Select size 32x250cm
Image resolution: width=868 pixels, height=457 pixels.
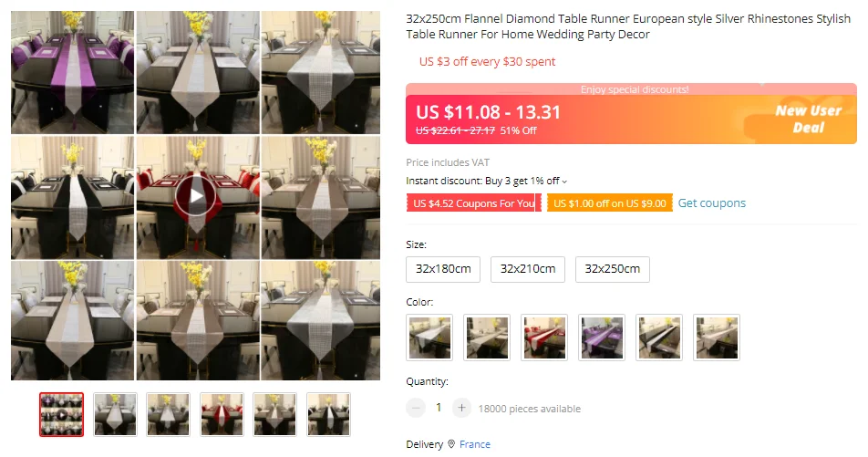[613, 269]
